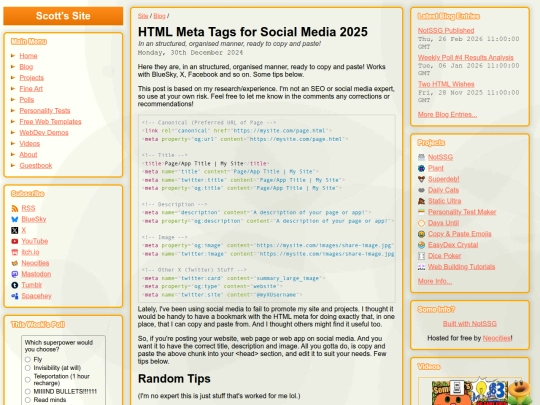
Task: Click the EasyDex Crystal icon
Action: (421, 245)
